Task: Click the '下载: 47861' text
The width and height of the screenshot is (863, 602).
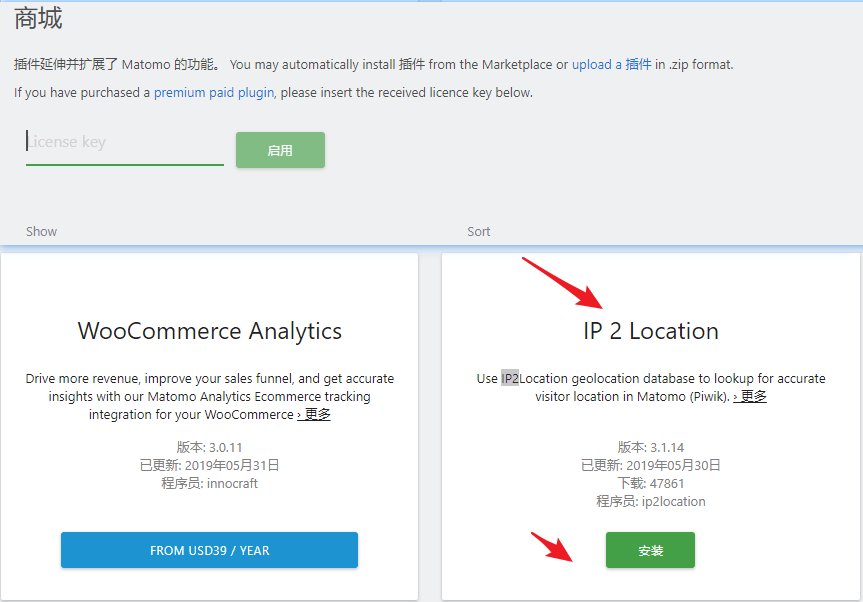Action: (x=651, y=484)
